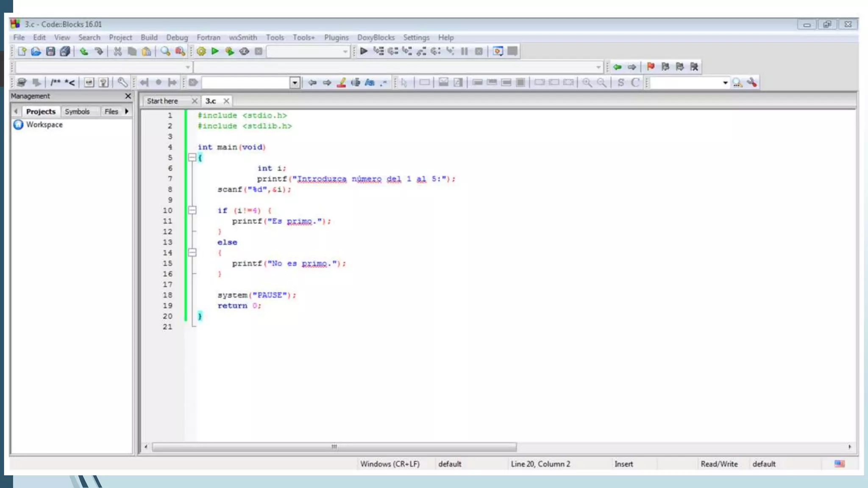
Task: Click the Debug/Continue black arrow icon
Action: pyautogui.click(x=364, y=51)
